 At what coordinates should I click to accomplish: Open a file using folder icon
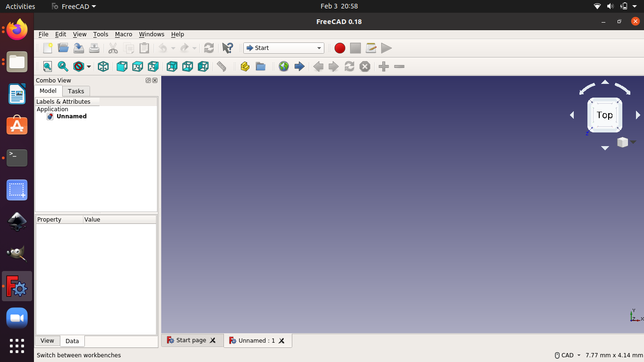coord(63,48)
